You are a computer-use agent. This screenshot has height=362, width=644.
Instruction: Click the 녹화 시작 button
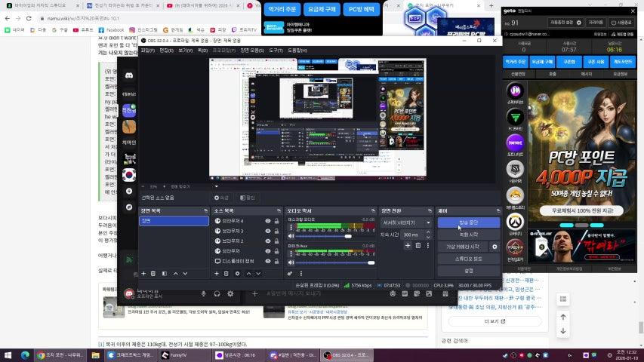coord(469,235)
